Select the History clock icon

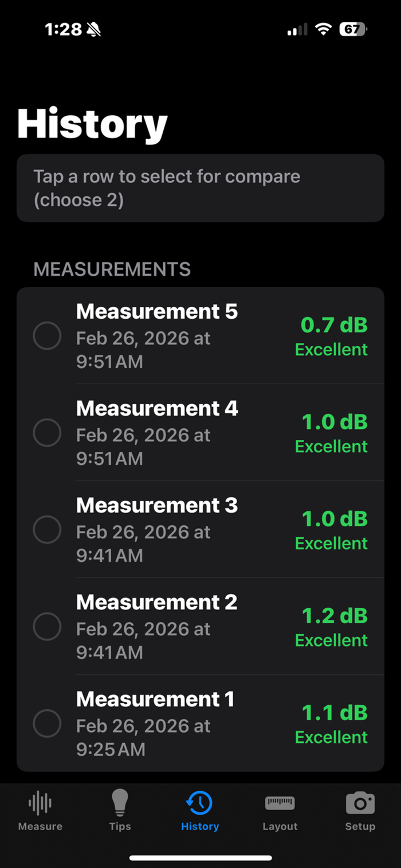[200, 803]
